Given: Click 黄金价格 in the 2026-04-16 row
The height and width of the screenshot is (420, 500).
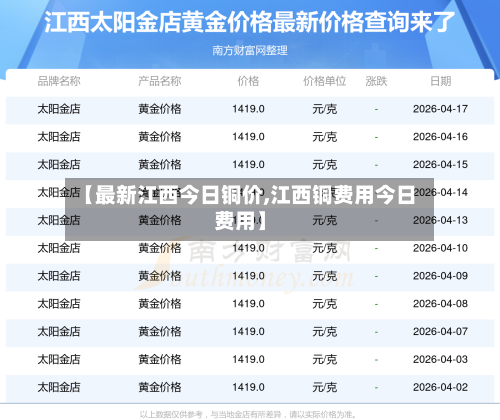Looking at the screenshot, I should pos(160,137).
